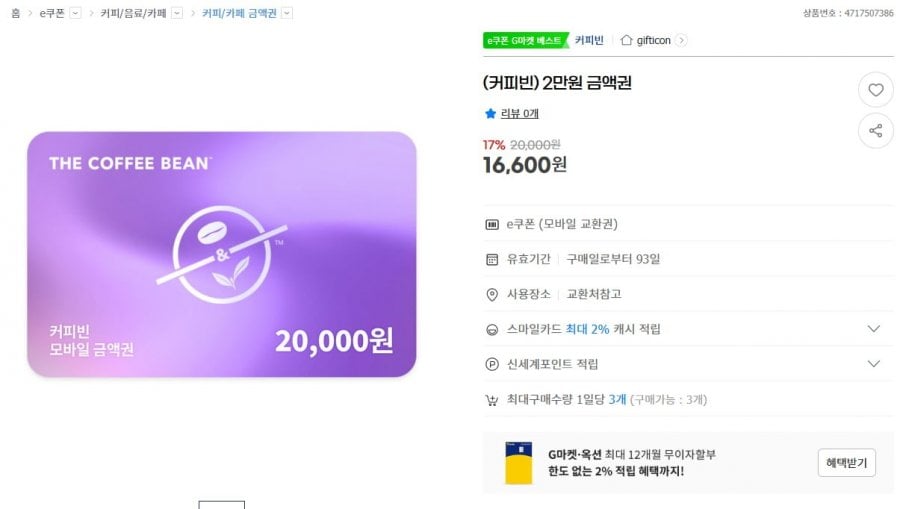Click the 커피빈 brand link
This screenshot has height=509, width=900.
pos(589,41)
